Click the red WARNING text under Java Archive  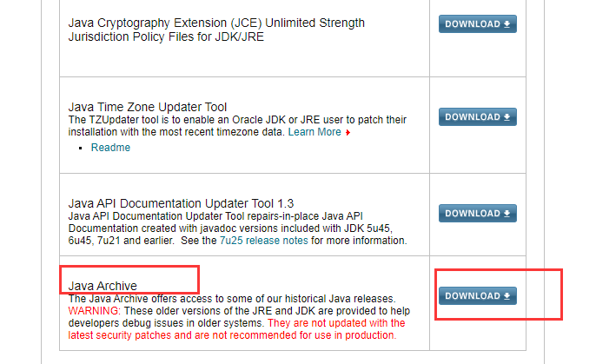point(91,310)
